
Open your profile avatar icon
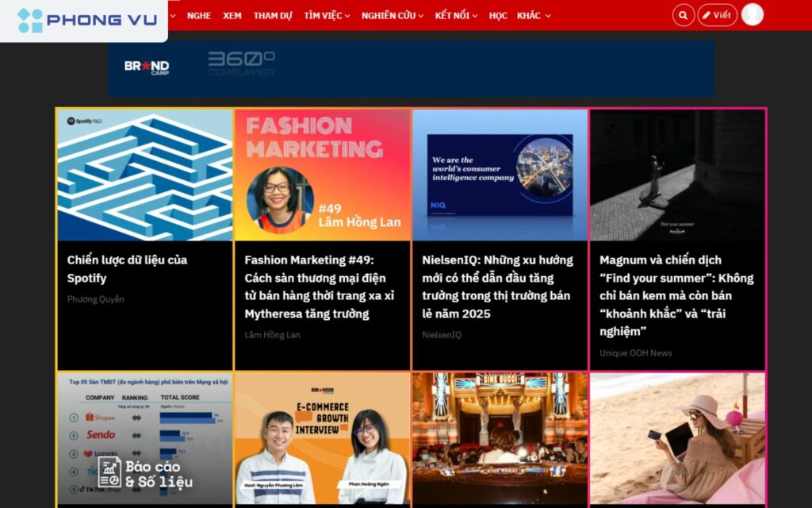[x=752, y=14]
